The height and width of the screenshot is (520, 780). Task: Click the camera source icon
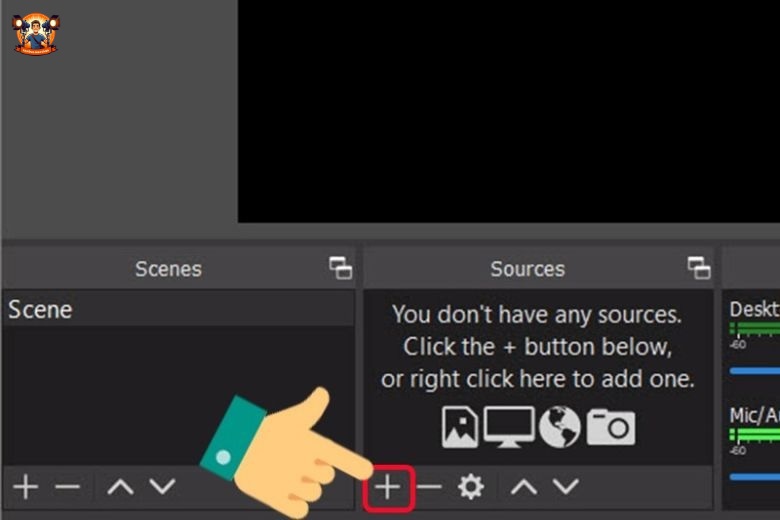[611, 427]
